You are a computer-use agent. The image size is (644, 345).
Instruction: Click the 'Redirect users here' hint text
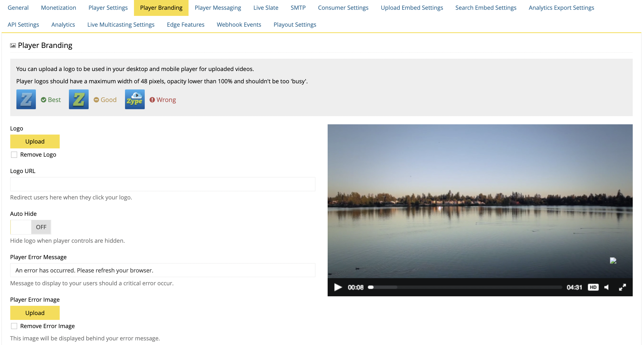(x=71, y=197)
